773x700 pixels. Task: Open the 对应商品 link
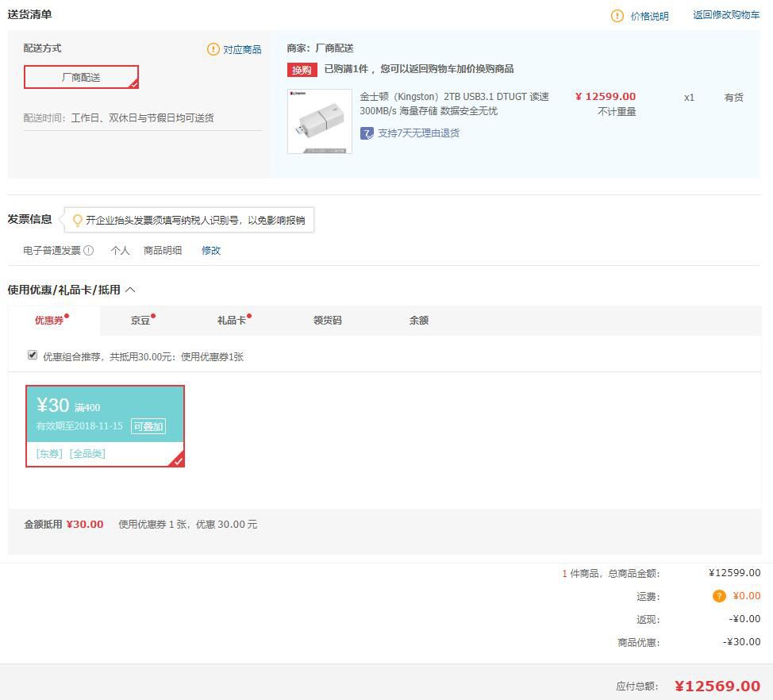pyautogui.click(x=242, y=50)
